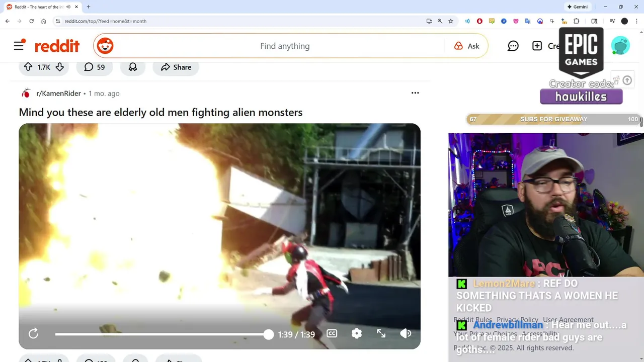
Task: Open the 59 comments on the post
Action: (95, 67)
